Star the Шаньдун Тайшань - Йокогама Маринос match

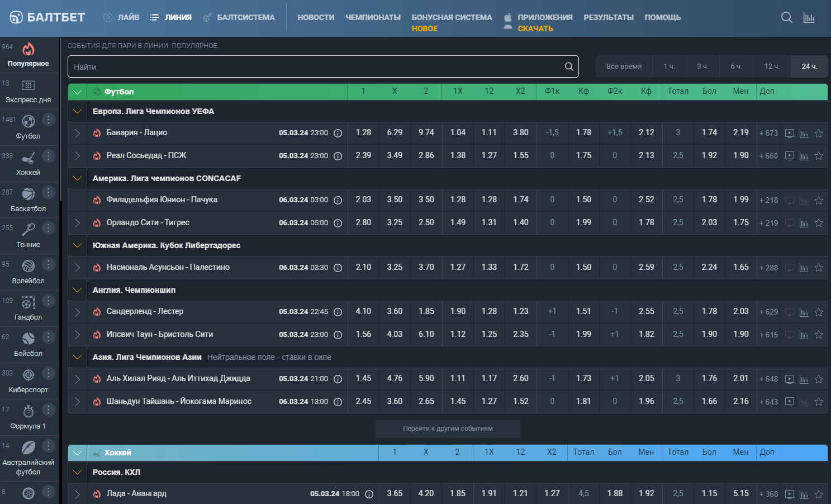click(819, 402)
